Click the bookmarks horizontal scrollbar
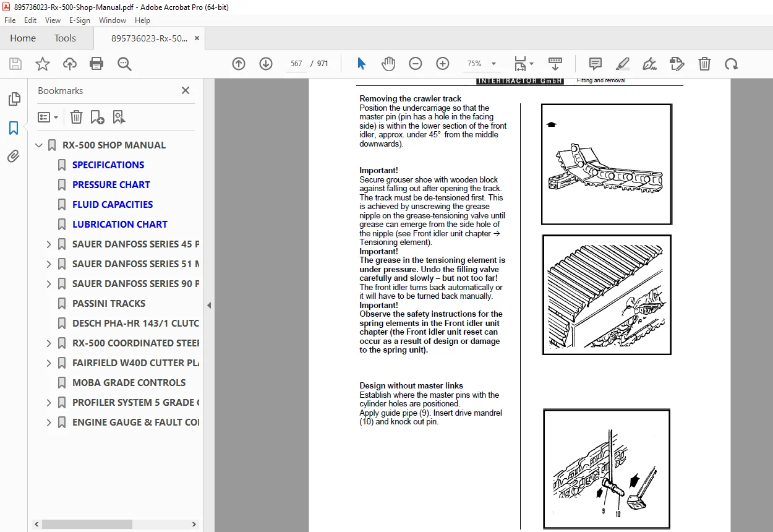The height and width of the screenshot is (532, 773). pos(87,524)
